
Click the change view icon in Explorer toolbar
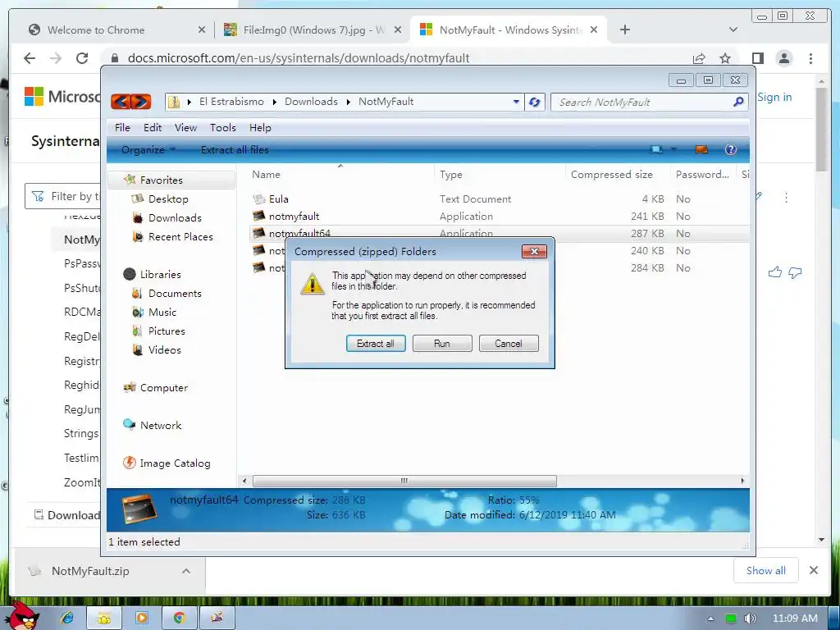tap(655, 149)
